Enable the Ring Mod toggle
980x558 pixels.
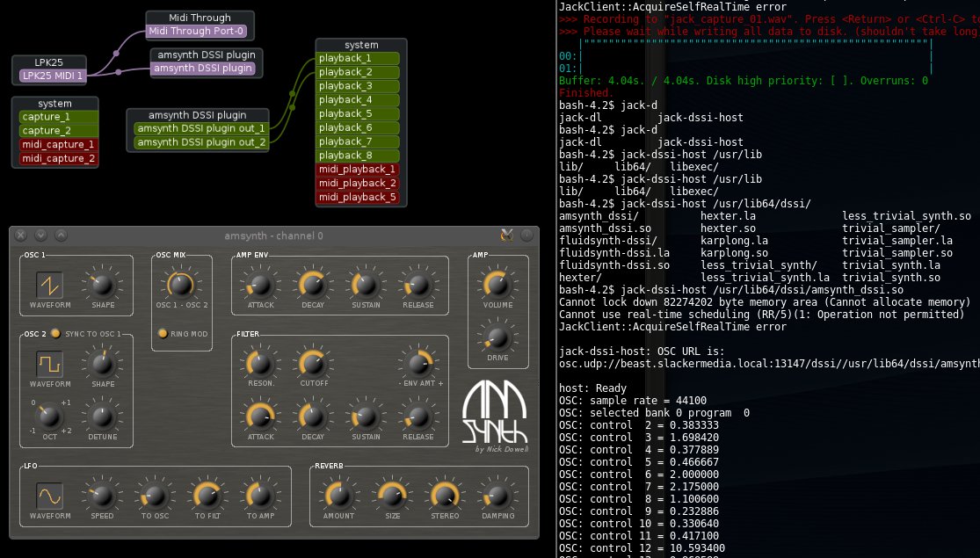(x=163, y=333)
